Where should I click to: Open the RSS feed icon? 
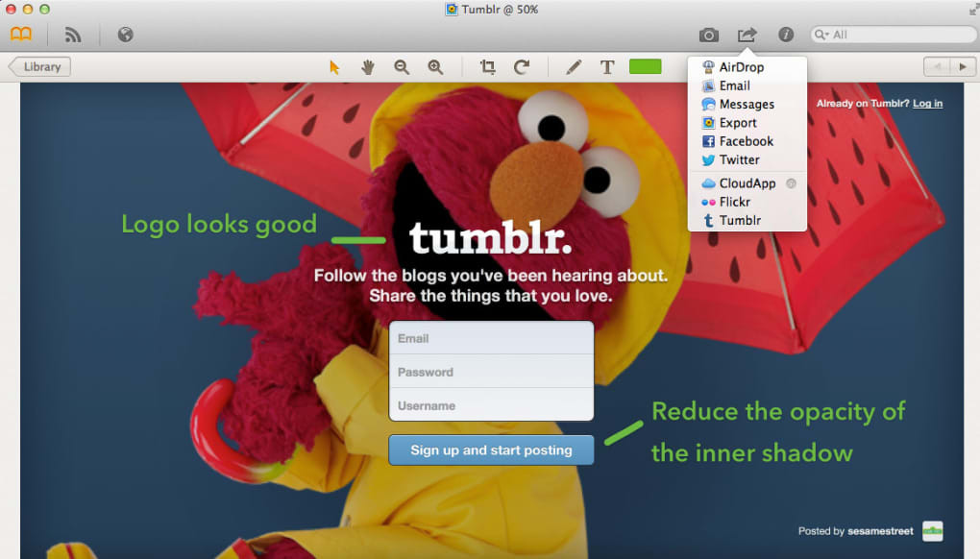[73, 35]
